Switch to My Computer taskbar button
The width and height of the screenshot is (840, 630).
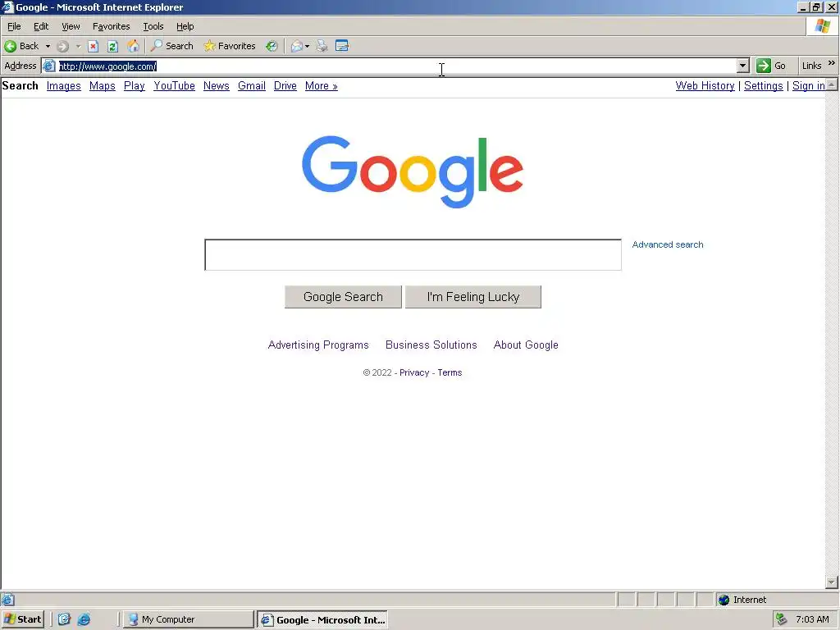tap(188, 619)
